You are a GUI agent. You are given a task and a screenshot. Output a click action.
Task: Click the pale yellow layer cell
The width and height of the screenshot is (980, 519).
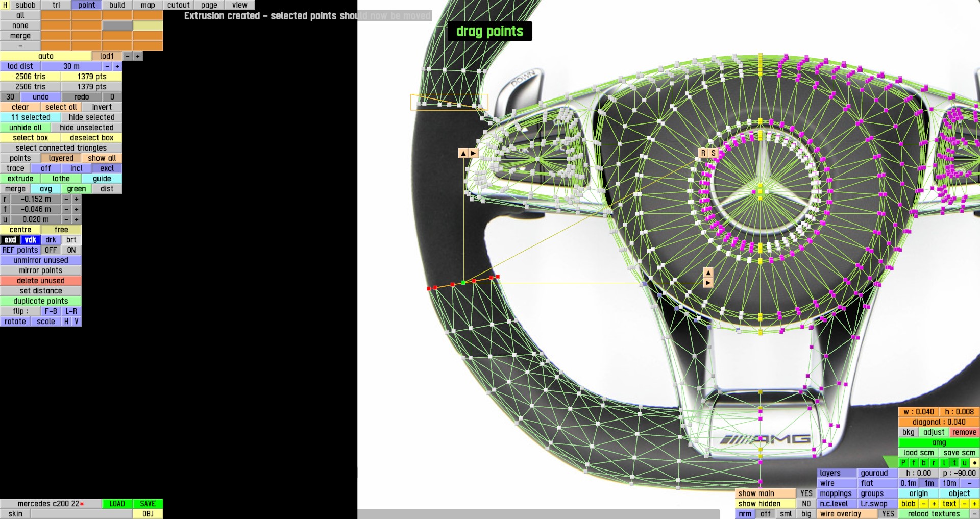[148, 26]
